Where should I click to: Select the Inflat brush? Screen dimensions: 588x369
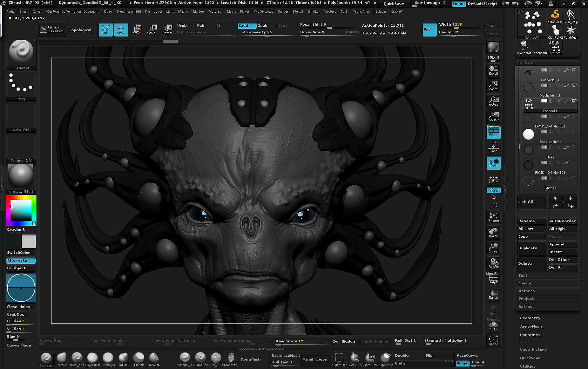123,360
